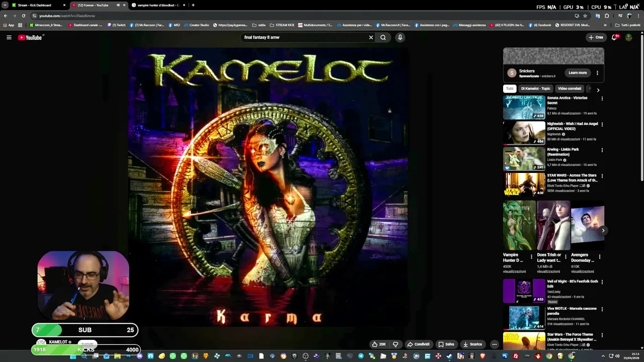
Task: Open Veil of Night Festfolk Goth thumbnail
Action: [524, 291]
